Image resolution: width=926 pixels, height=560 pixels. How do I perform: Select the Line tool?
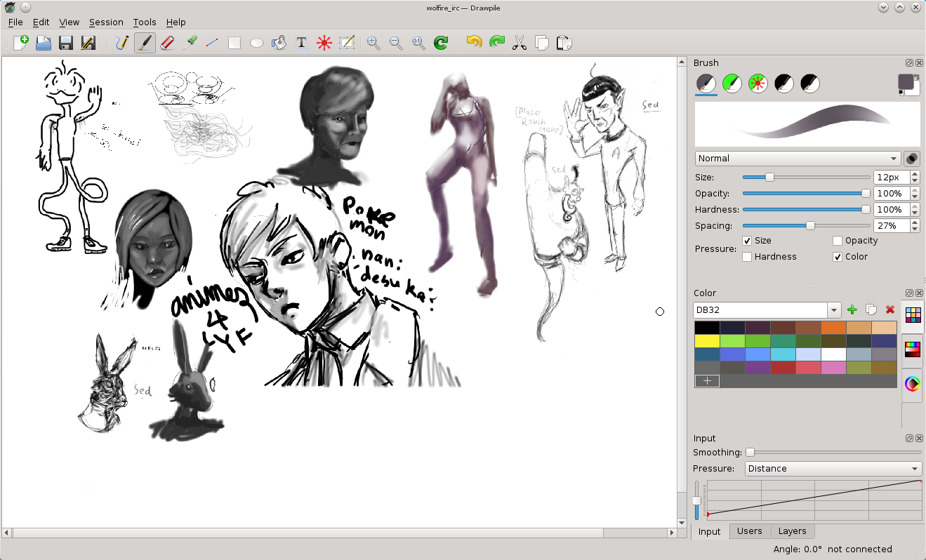[212, 43]
